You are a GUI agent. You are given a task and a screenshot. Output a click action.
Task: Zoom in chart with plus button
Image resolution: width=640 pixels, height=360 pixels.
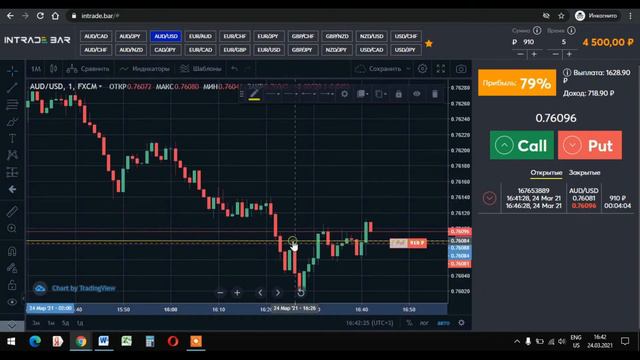237,293
